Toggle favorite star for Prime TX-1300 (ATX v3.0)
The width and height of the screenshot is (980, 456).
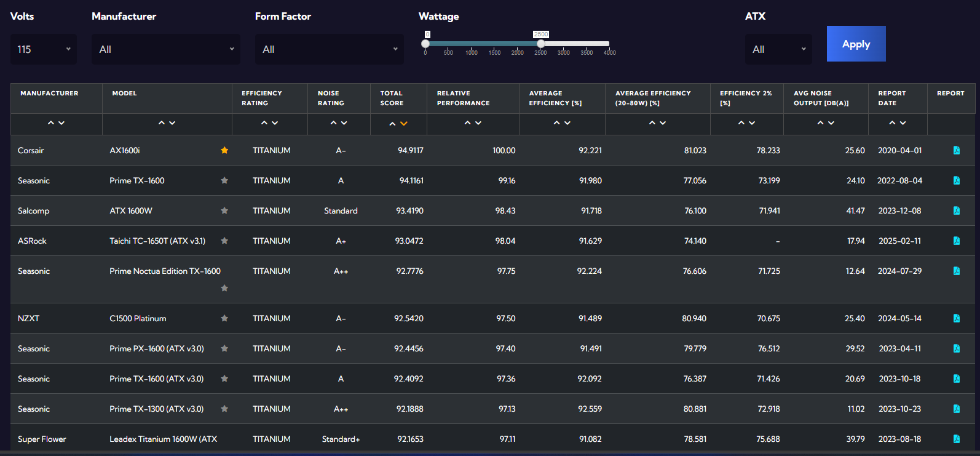pyautogui.click(x=224, y=409)
